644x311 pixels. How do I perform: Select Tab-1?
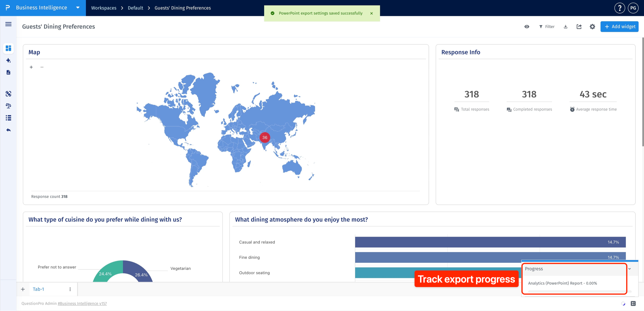(38, 289)
